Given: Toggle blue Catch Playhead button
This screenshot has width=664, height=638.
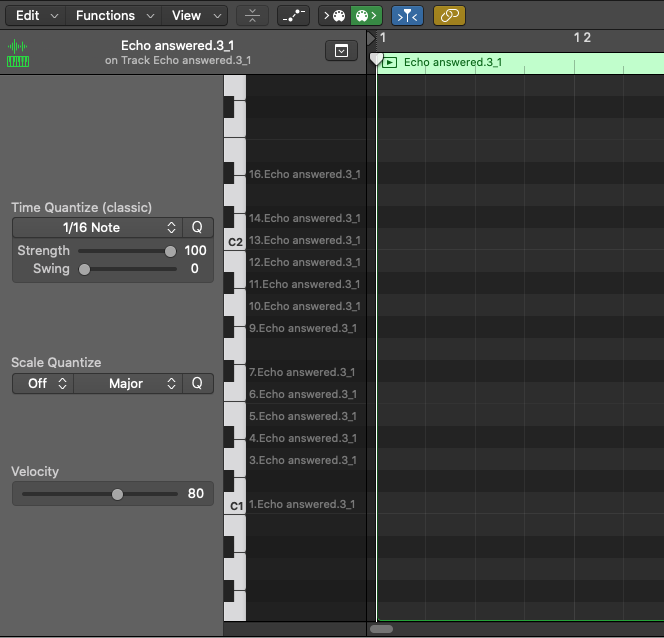Looking at the screenshot, I should 407,16.
